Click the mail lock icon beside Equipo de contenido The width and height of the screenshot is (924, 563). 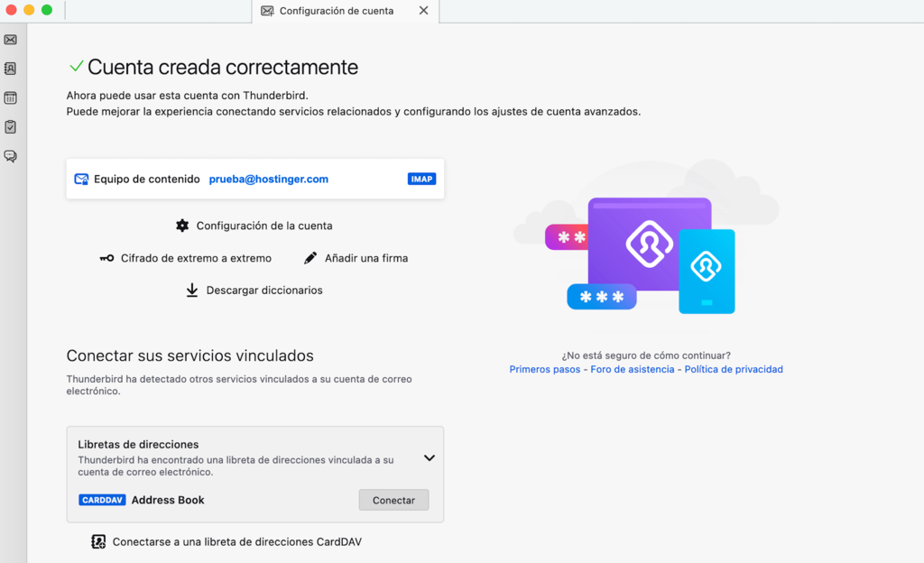coord(81,179)
